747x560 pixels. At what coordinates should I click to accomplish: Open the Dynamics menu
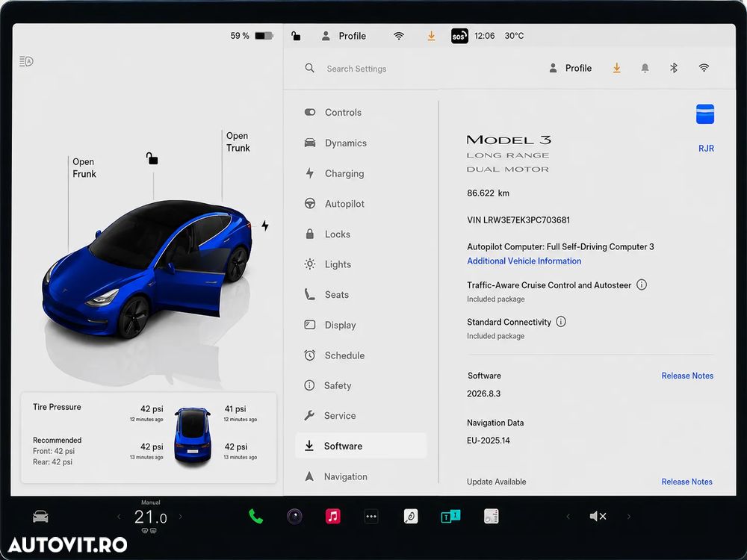tap(361, 143)
